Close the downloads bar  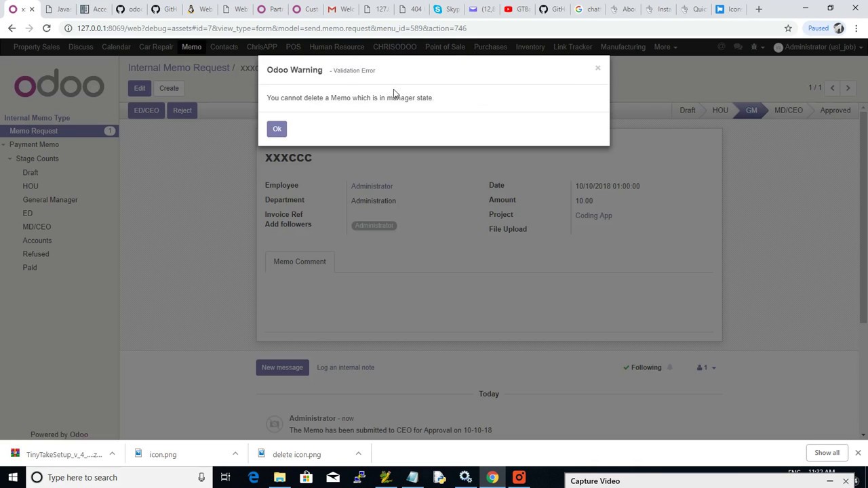pos(858,453)
